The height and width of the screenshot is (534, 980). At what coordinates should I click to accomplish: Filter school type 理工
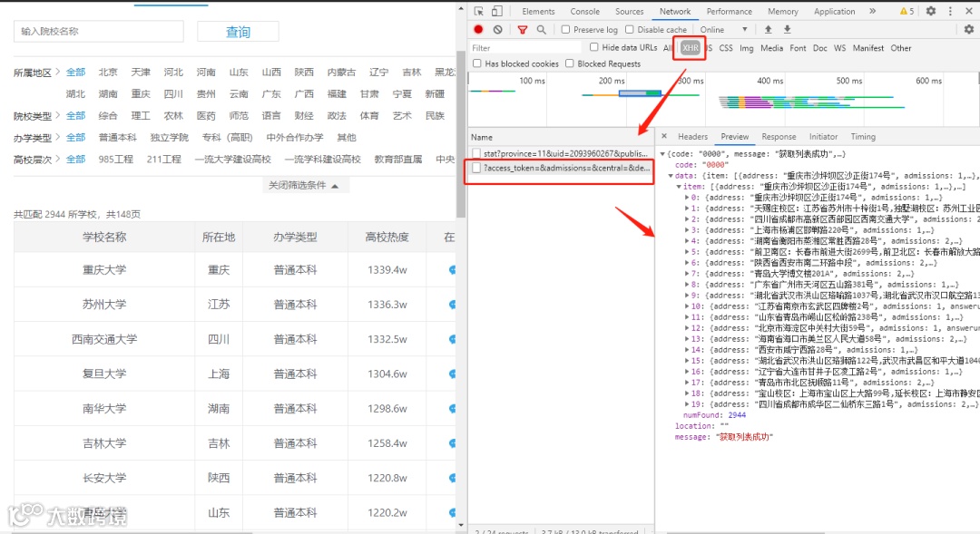coord(141,115)
